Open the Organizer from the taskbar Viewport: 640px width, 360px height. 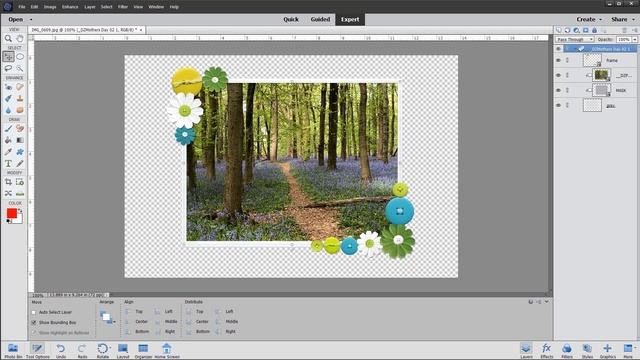143,350
